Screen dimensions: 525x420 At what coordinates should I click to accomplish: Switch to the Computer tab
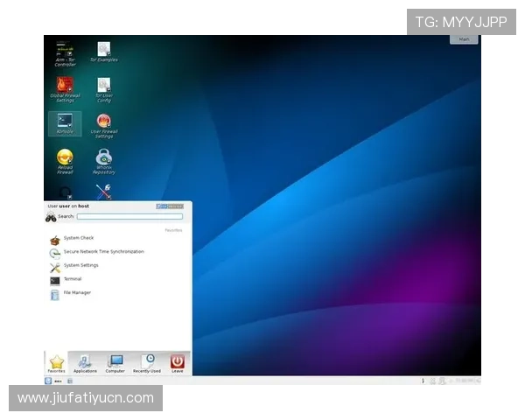coord(115,363)
